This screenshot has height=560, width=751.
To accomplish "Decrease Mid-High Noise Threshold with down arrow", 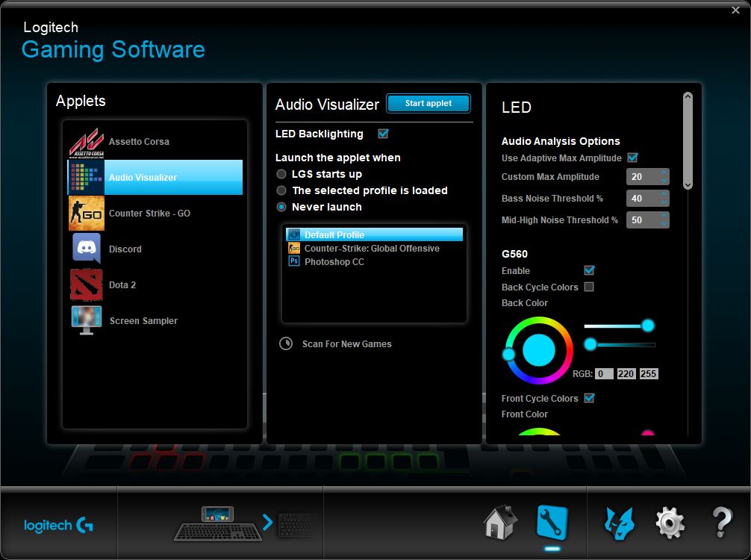I will click(x=664, y=224).
